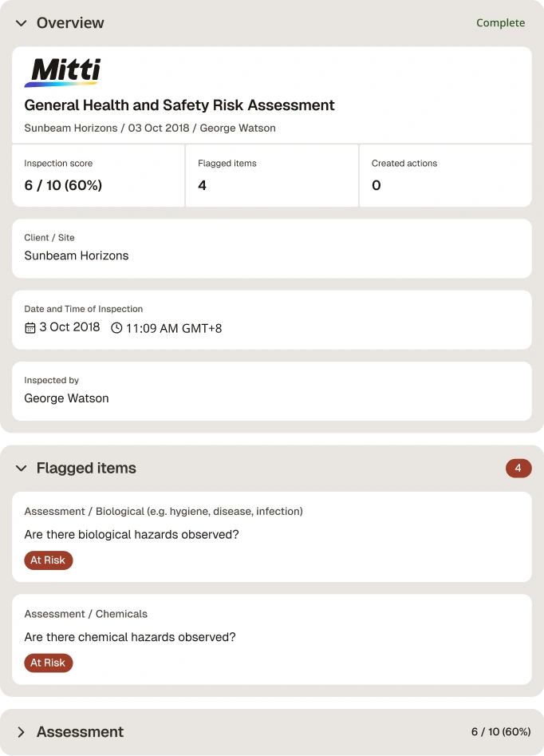The height and width of the screenshot is (756, 544).
Task: Collapse the Flagged items section chevron
Action: [x=22, y=468]
